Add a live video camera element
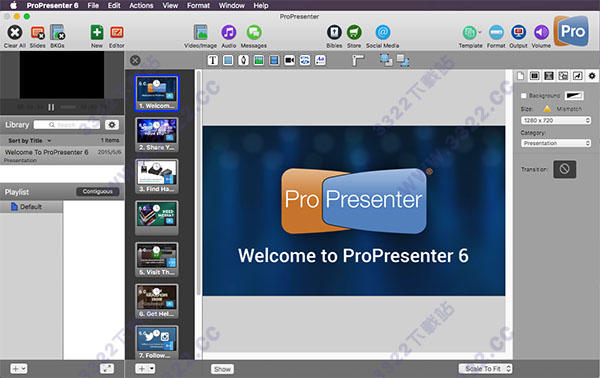 (x=289, y=60)
